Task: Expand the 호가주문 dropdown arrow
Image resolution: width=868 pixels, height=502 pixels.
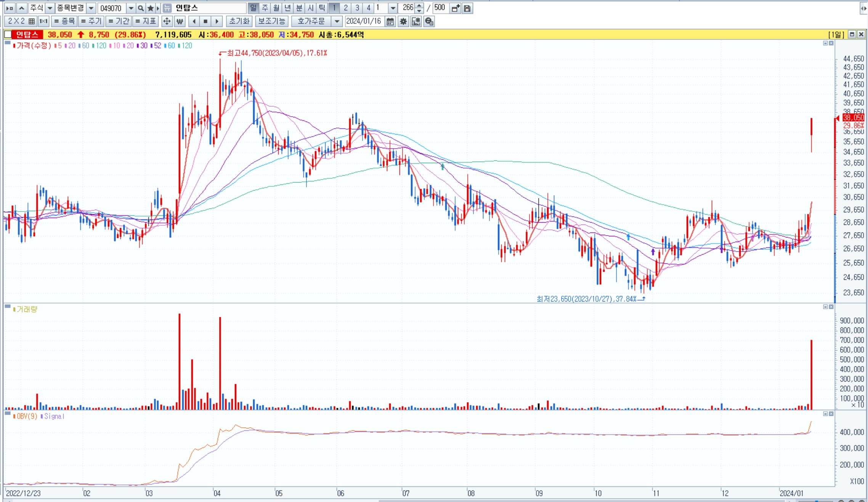Action: (x=337, y=21)
